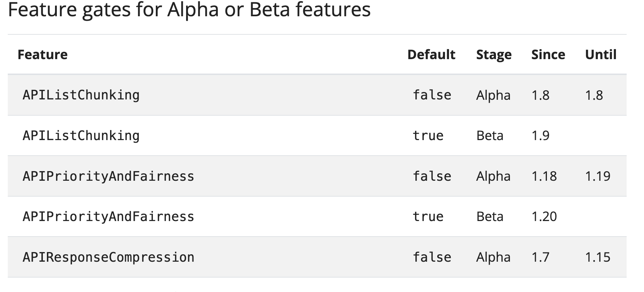Click the Alpha stage cell for APIResponseCompression
This screenshot has width=644, height=292.
pos(493,257)
